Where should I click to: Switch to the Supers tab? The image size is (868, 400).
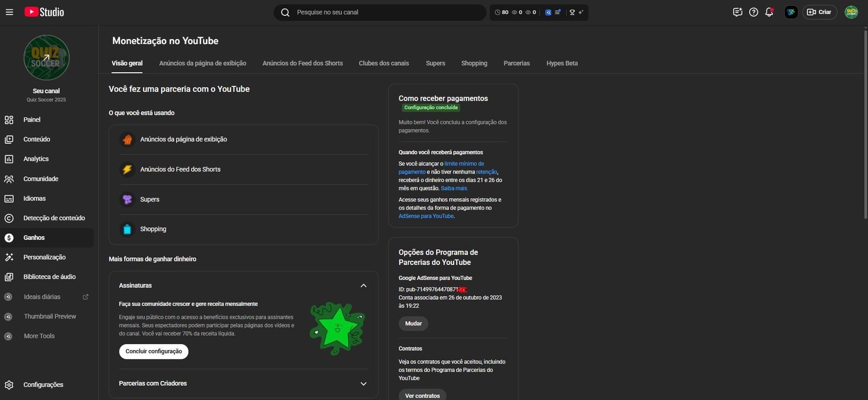[x=435, y=64]
